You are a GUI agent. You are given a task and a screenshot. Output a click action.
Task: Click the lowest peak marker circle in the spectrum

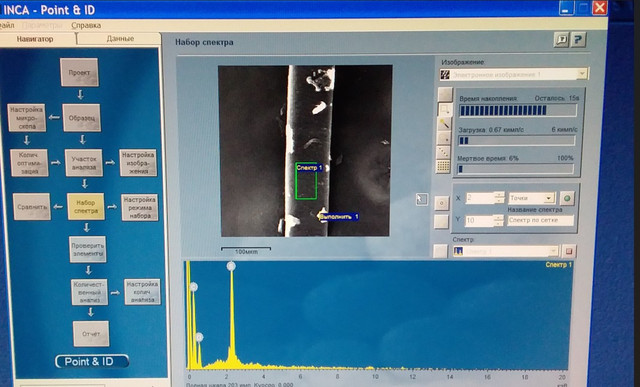[x=199, y=337]
